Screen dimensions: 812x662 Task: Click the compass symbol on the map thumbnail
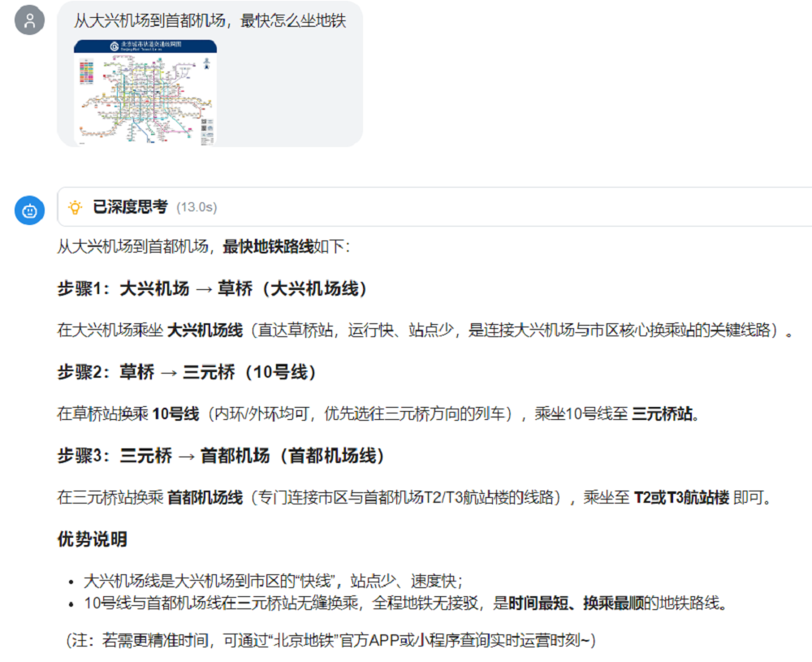[206, 64]
